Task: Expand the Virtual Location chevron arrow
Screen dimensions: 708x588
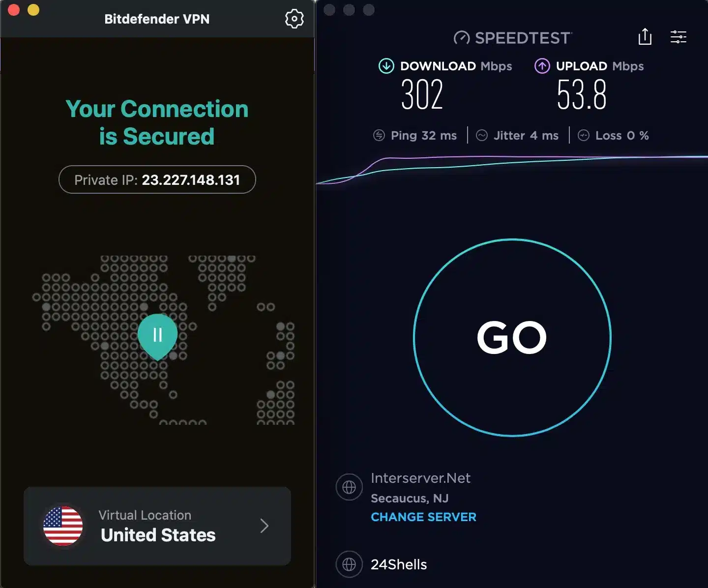Action: [x=265, y=526]
